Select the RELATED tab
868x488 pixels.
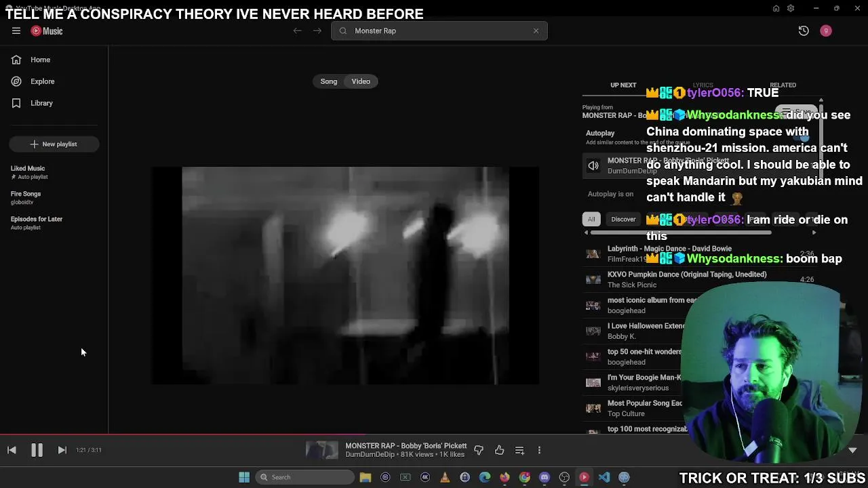coord(783,85)
